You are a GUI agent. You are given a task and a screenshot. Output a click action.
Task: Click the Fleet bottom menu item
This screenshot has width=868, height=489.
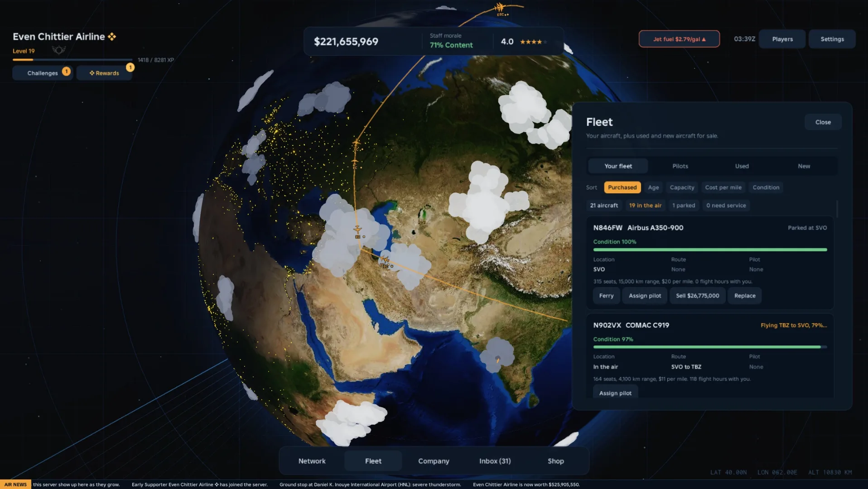click(x=373, y=461)
